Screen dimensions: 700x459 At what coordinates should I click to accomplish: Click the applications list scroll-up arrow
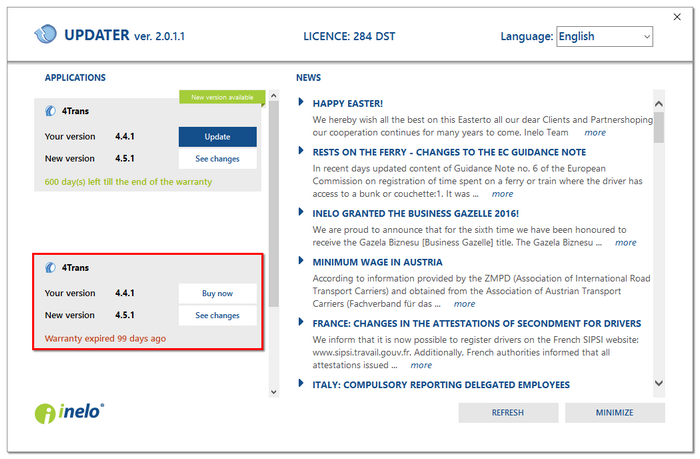coord(274,95)
